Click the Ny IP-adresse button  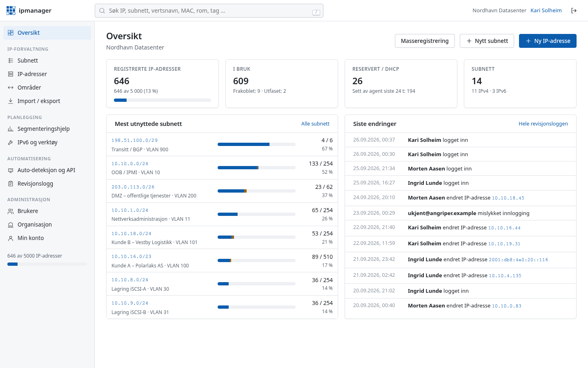(x=548, y=41)
